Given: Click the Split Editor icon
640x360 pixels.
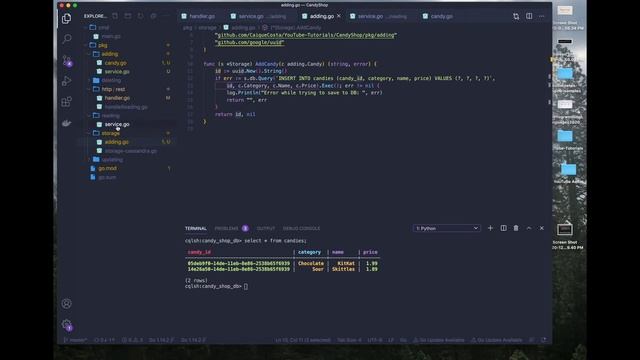Looking at the screenshot, I should (529, 16).
